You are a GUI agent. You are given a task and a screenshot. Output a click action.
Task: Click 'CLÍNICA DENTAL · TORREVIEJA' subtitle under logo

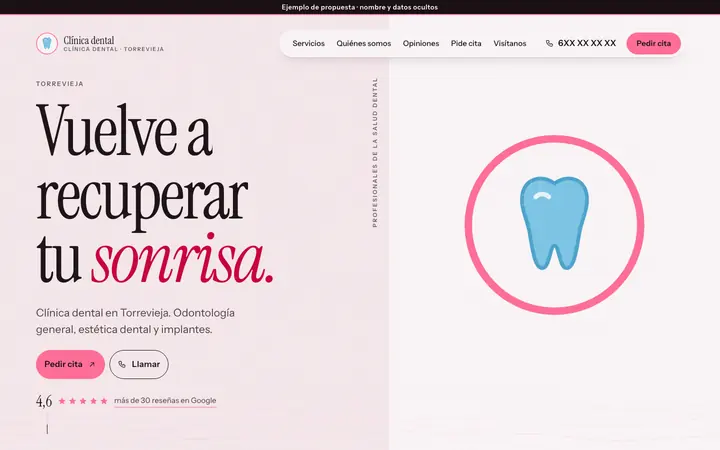(113, 49)
